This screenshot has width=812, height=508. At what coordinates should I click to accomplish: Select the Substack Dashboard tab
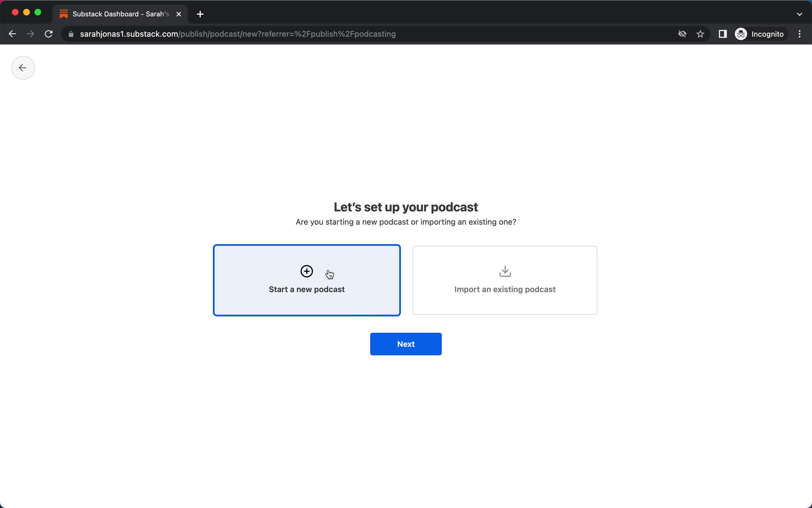pyautogui.click(x=120, y=14)
